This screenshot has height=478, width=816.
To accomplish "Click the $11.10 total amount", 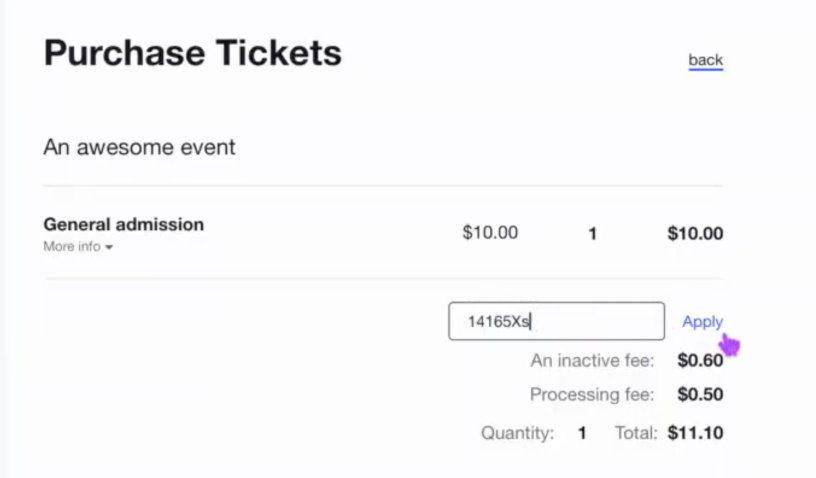I will 695,433.
